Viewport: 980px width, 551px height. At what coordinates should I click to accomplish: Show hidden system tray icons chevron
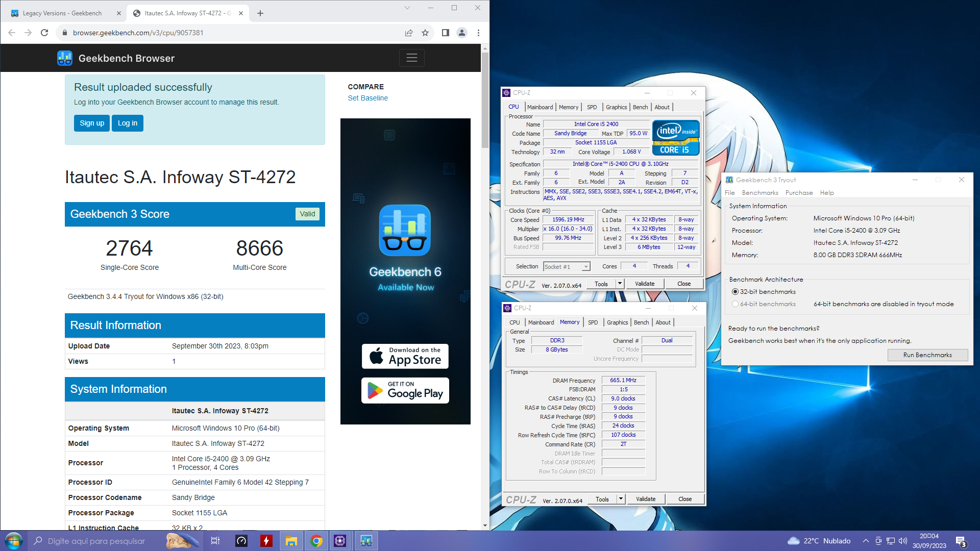coord(866,541)
